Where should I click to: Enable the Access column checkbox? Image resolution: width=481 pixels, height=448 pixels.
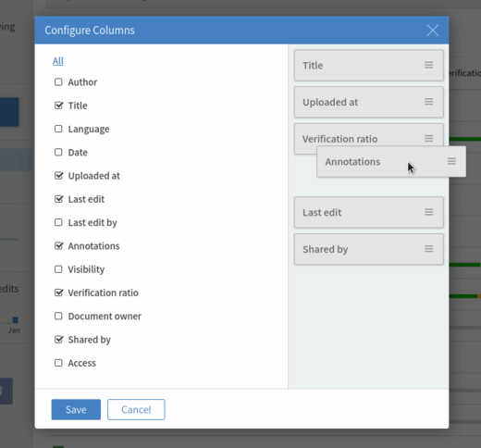pyautogui.click(x=58, y=363)
